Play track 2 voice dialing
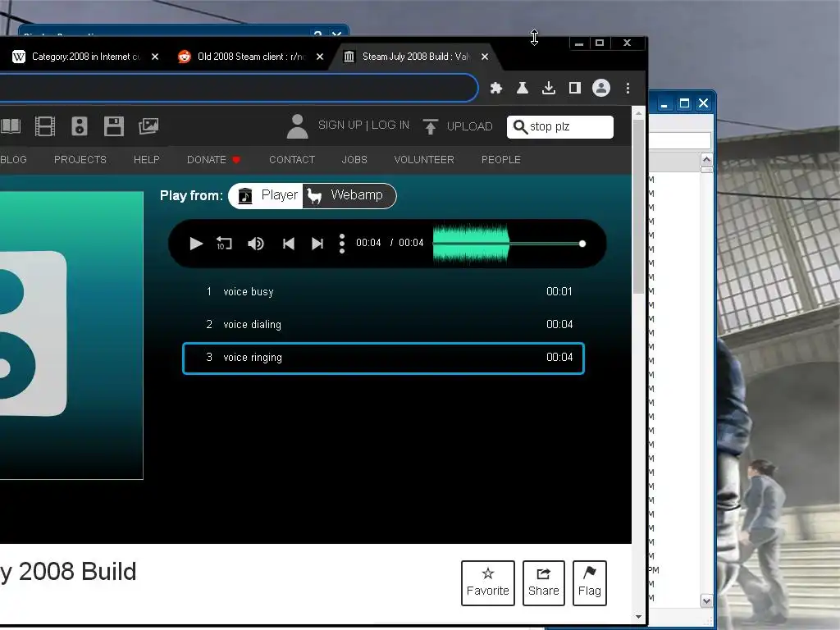 coord(383,325)
